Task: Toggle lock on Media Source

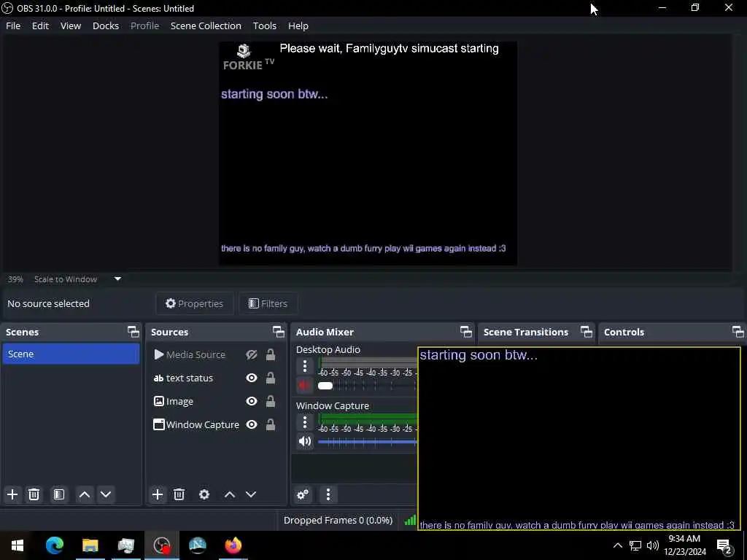Action: tap(271, 355)
